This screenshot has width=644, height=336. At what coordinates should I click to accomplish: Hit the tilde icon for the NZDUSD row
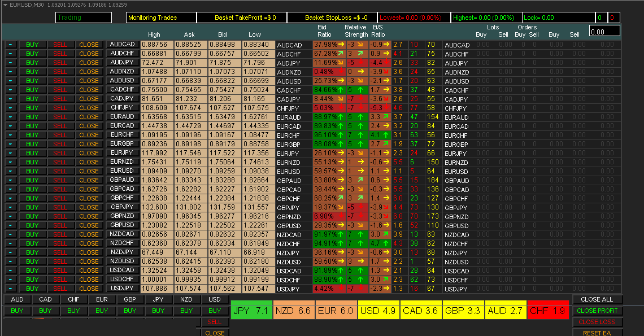11,261
